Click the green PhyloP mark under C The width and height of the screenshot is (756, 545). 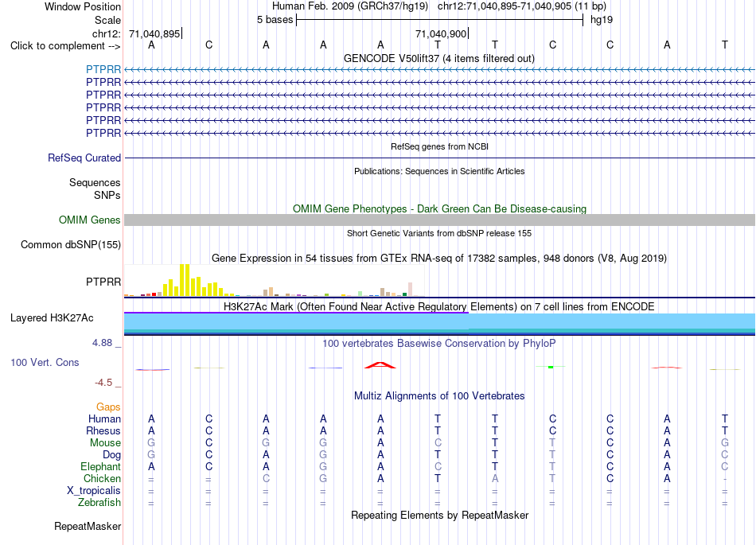tap(551, 368)
